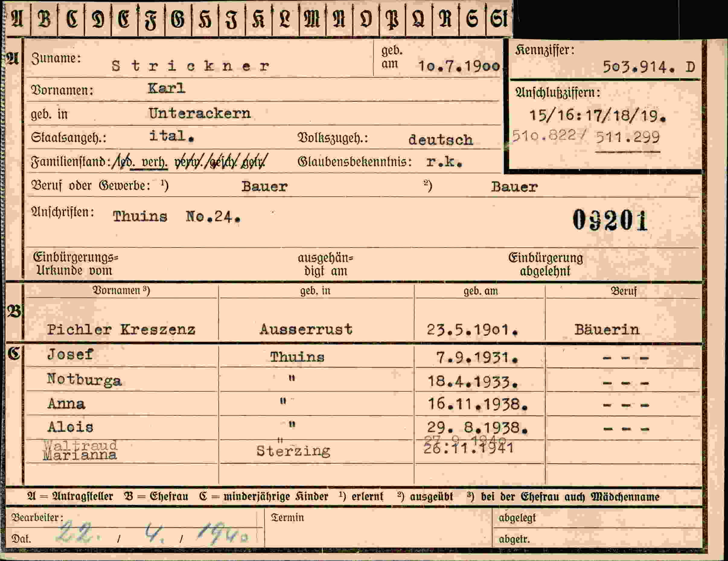Select the child name 'Marianna'
The width and height of the screenshot is (728, 561).
tap(80, 455)
